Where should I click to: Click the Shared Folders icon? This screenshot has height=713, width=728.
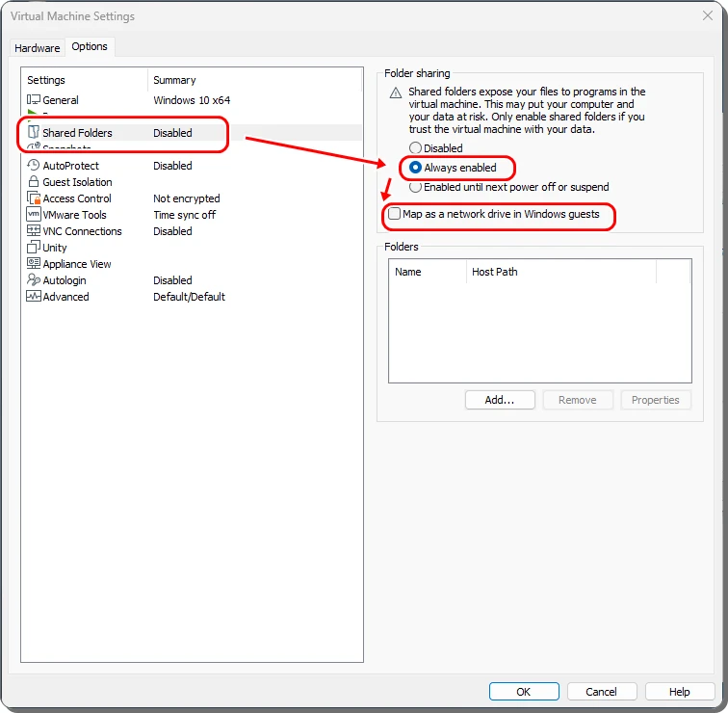click(34, 132)
